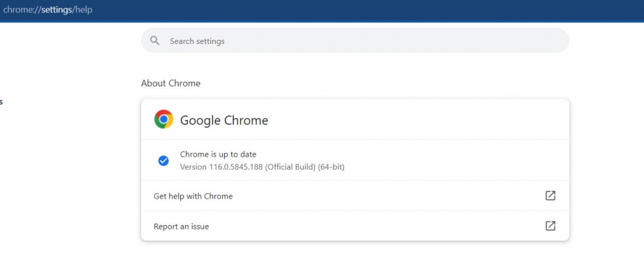
Task: Click the About Chrome section heading
Action: (171, 83)
